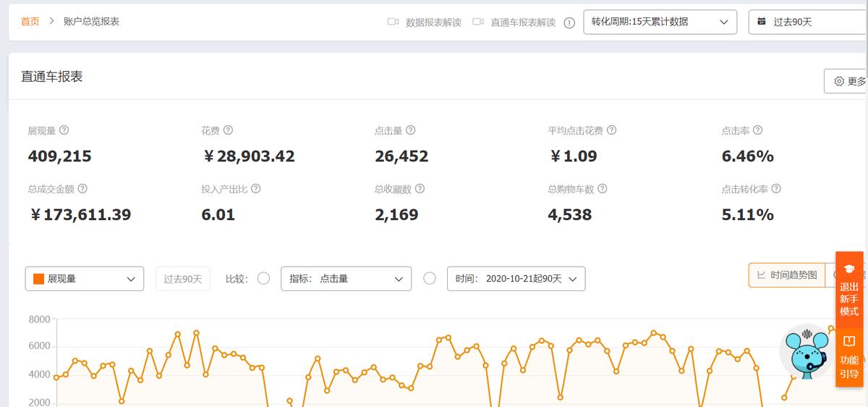The image size is (868, 407).
Task: Click the 6.01 投入产出比 value
Action: pyautogui.click(x=218, y=215)
